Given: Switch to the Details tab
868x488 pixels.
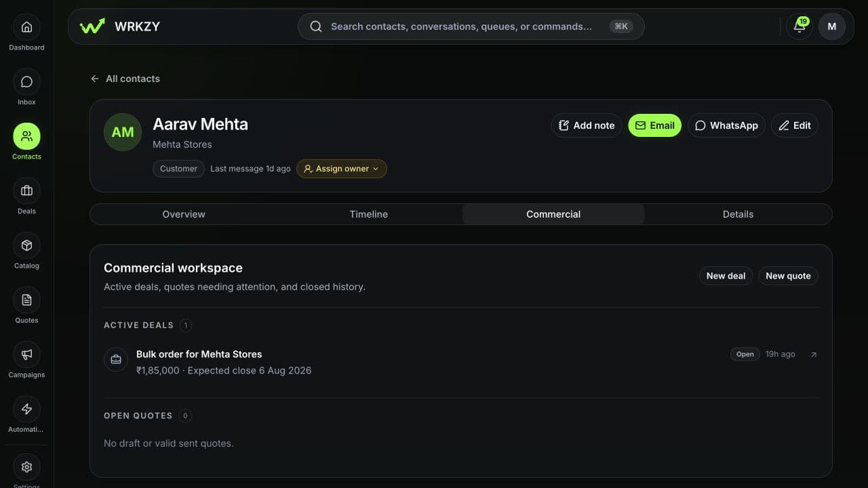Looking at the screenshot, I should coord(738,214).
